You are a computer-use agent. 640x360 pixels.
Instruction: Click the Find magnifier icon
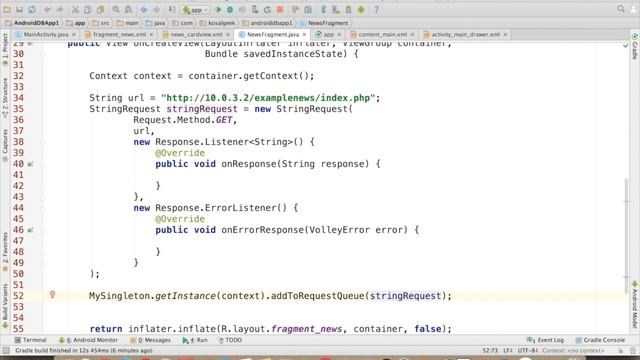pos(116,9)
